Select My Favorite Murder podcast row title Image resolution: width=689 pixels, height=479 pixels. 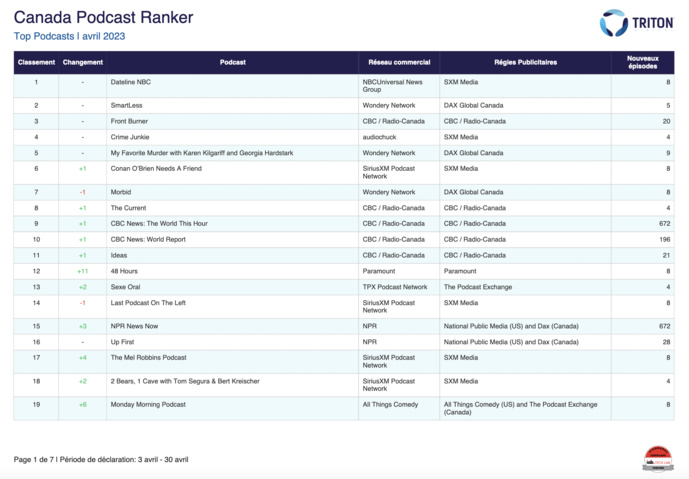pos(202,153)
